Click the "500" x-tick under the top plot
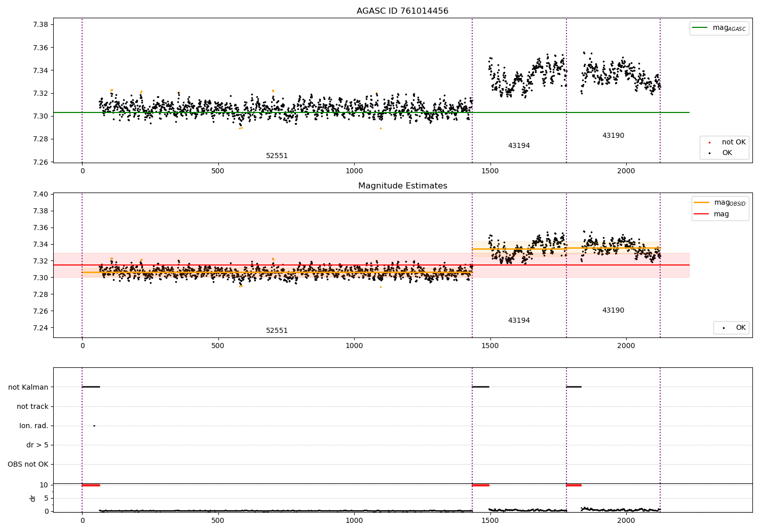Image resolution: width=760 pixels, height=532 pixels. 218,171
